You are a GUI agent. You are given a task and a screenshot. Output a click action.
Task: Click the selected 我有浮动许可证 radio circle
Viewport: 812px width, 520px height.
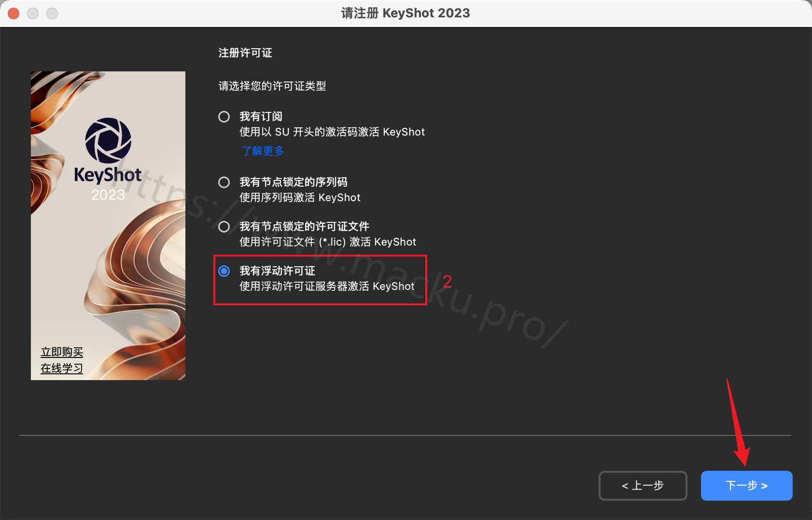coord(224,271)
